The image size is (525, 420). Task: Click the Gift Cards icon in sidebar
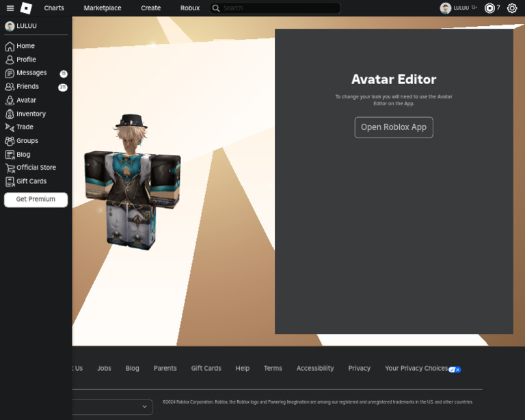(10, 181)
